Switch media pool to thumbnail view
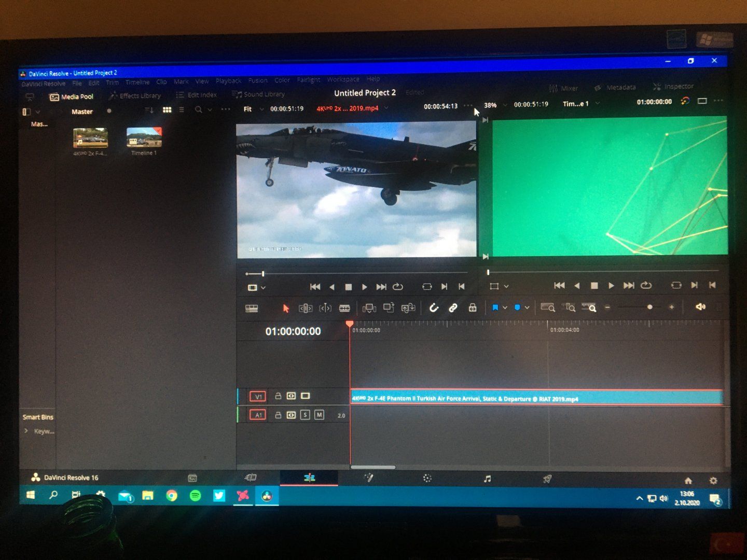Screen dimensions: 747x560 click(167, 110)
